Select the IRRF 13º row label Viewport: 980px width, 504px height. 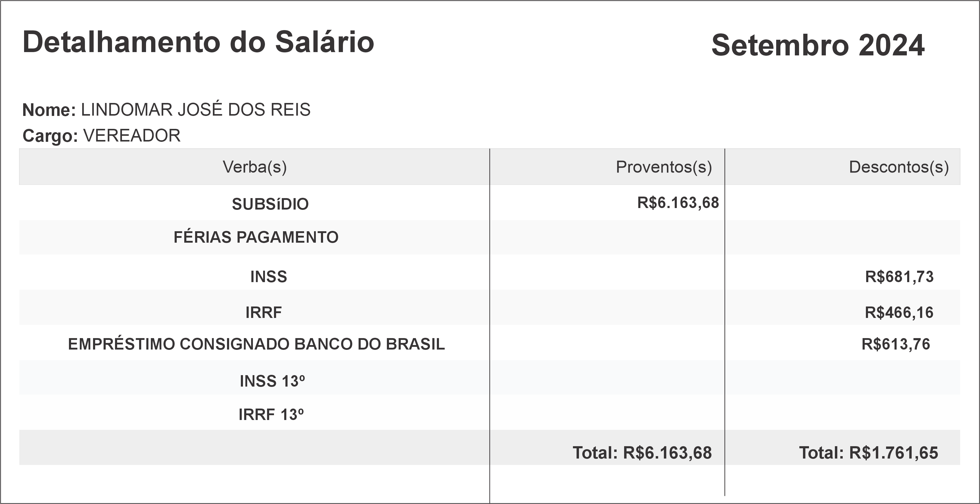pyautogui.click(x=271, y=415)
